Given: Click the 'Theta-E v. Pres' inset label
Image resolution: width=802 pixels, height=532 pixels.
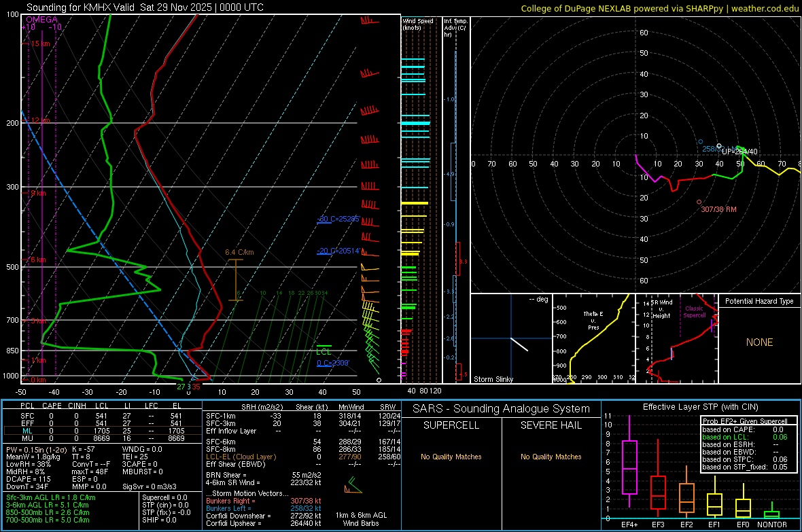Looking at the screenshot, I should click(x=593, y=320).
